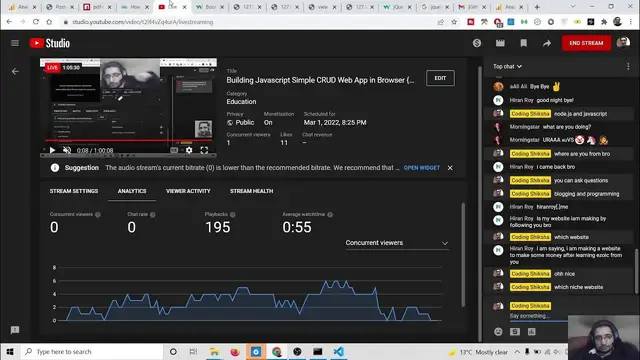Viewport: 640px width, 360px height.
Task: Click the Say something chat input
Action: [x=538, y=316]
